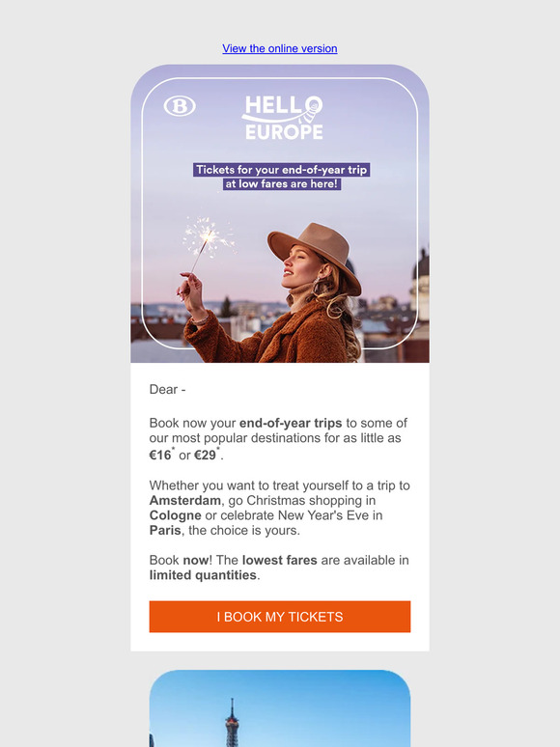
Task: Click the bold 'limited quantities' text
Action: click(x=203, y=575)
